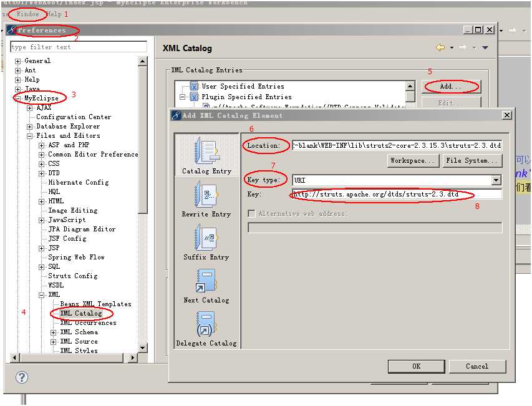Click the back arrow in XML Catalog header
This screenshot has width=532, height=406.
pos(440,47)
